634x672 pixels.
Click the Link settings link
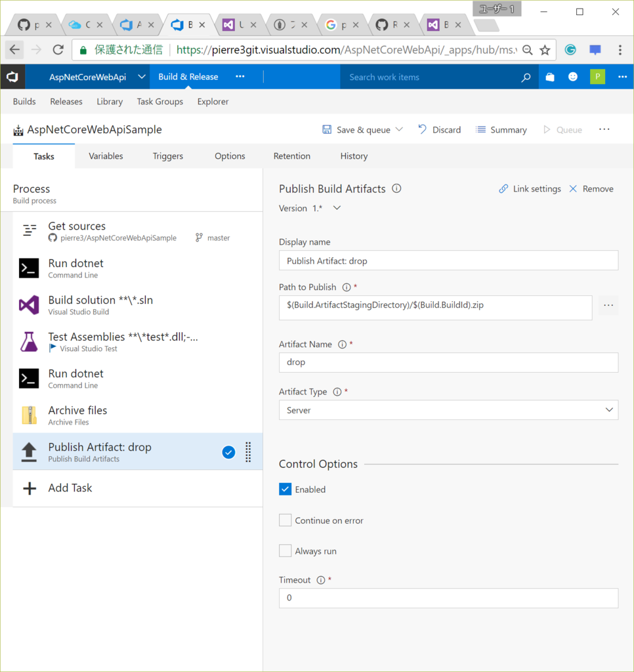pos(530,189)
